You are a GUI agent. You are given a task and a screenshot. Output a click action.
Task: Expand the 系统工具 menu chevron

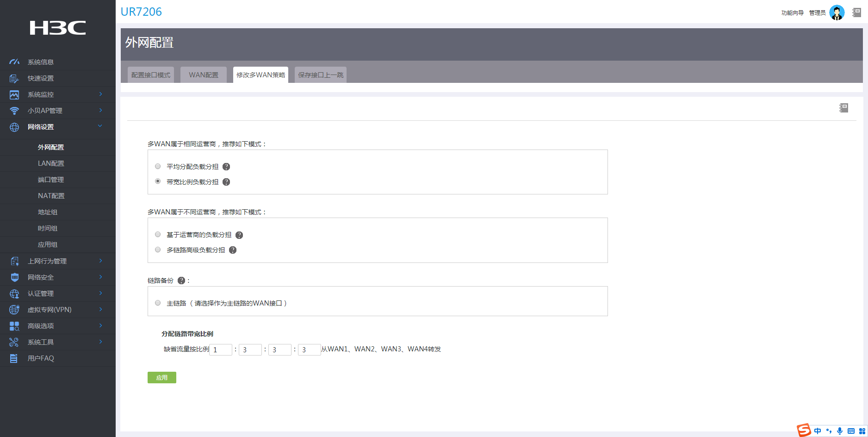coord(100,342)
